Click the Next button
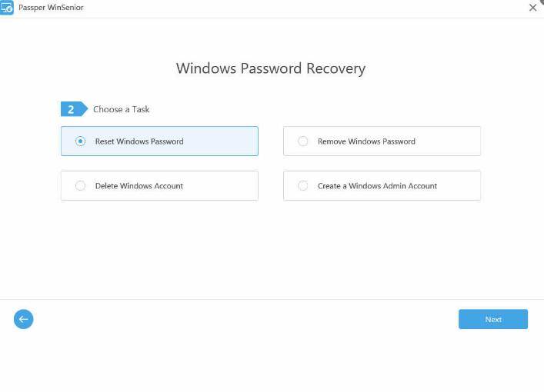Image resolution: width=544 pixels, height=392 pixels. (x=493, y=319)
